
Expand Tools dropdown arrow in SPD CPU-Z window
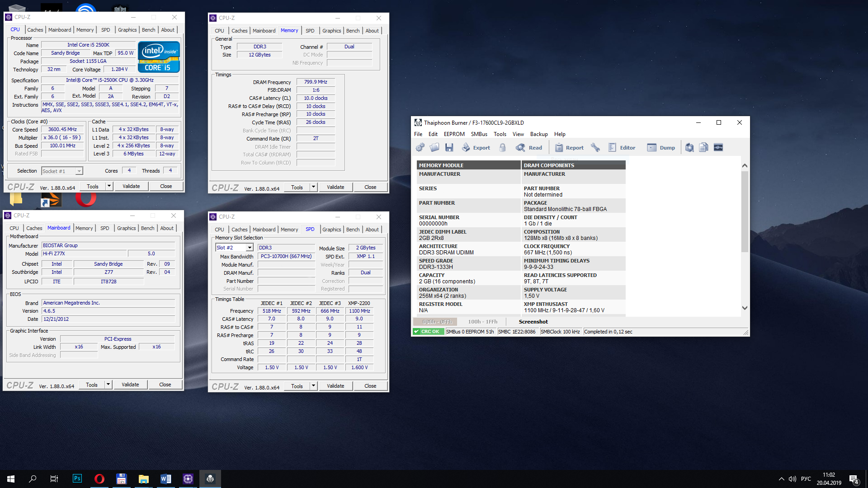coord(313,386)
